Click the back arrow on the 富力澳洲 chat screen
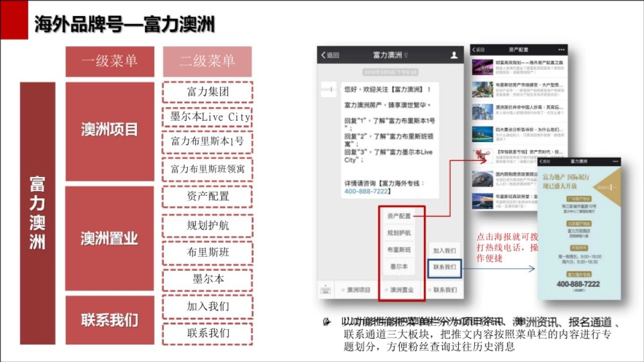 click(x=323, y=54)
